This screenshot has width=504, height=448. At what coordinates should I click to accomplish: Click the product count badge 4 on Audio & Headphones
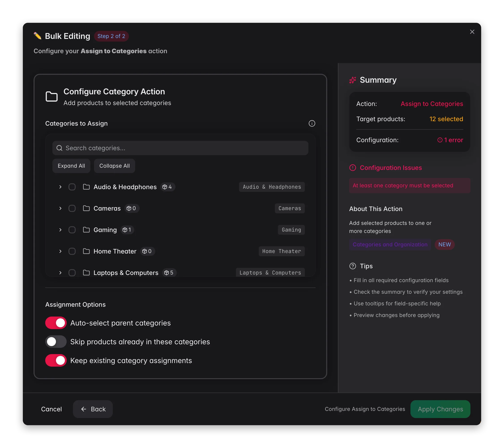pyautogui.click(x=167, y=187)
